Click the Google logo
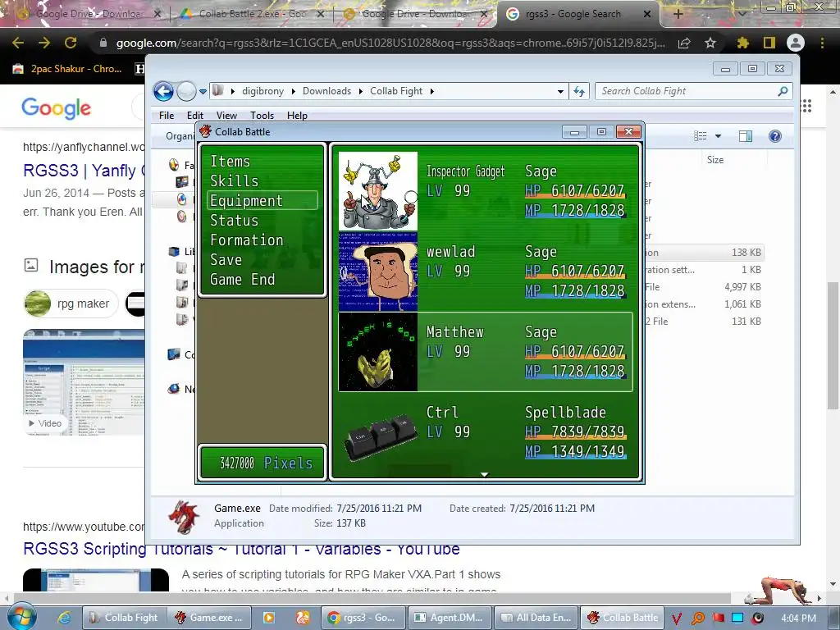Image resolution: width=840 pixels, height=630 pixels. pyautogui.click(x=57, y=107)
